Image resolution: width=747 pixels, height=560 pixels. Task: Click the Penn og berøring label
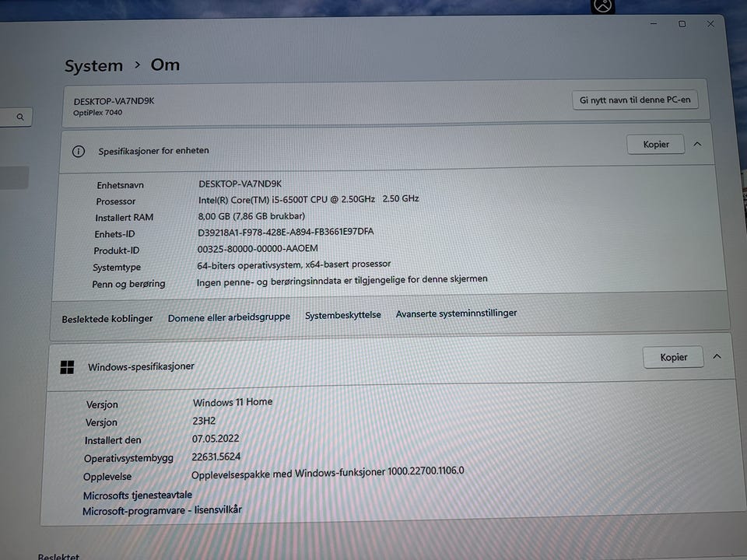128,285
